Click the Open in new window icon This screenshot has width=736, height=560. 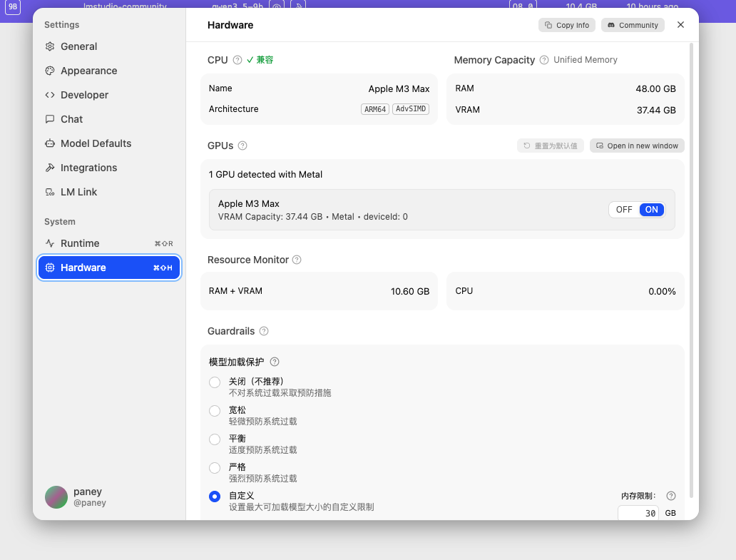coord(600,146)
